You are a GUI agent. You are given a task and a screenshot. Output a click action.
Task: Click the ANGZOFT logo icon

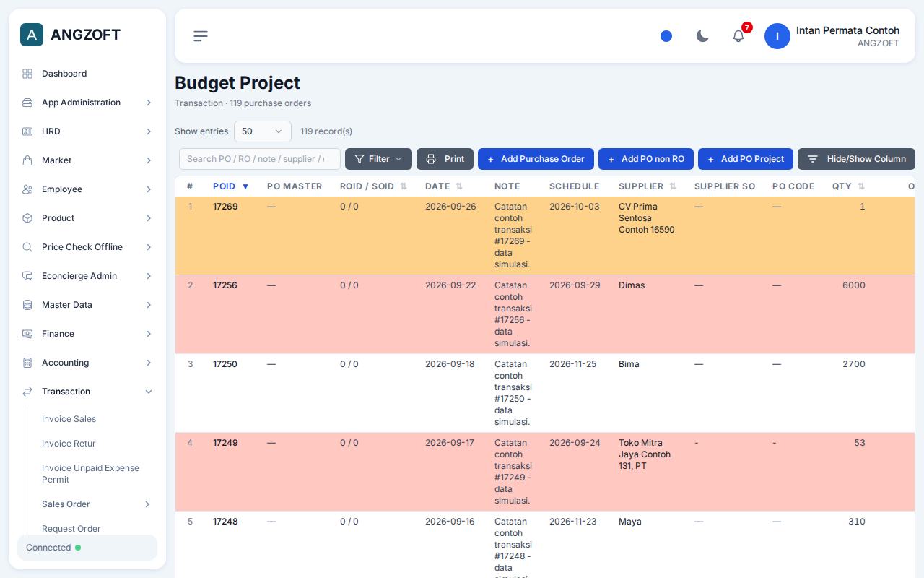tap(32, 35)
